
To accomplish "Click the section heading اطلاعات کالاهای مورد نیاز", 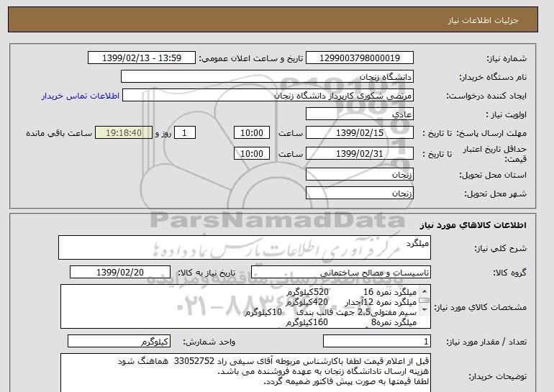I will click(473, 225).
